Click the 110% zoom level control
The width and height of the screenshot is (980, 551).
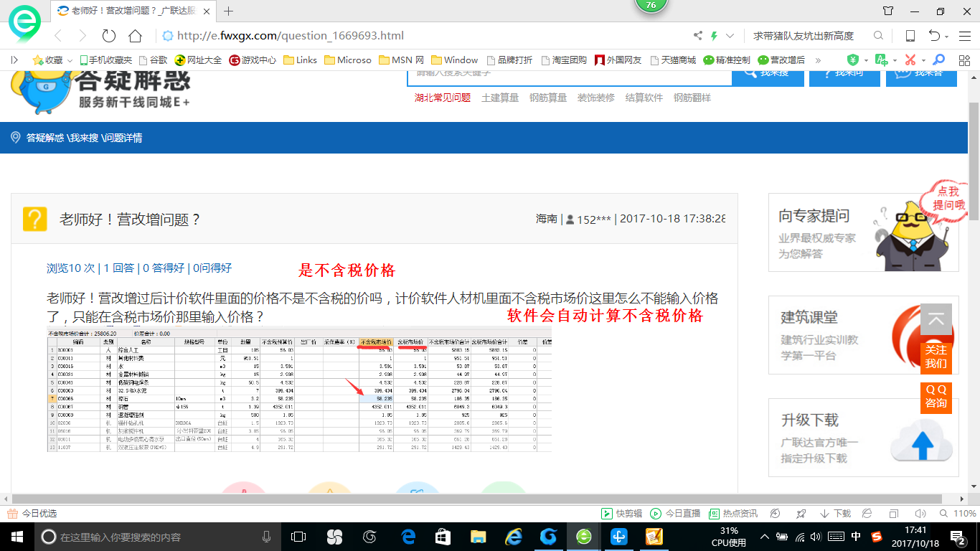958,514
